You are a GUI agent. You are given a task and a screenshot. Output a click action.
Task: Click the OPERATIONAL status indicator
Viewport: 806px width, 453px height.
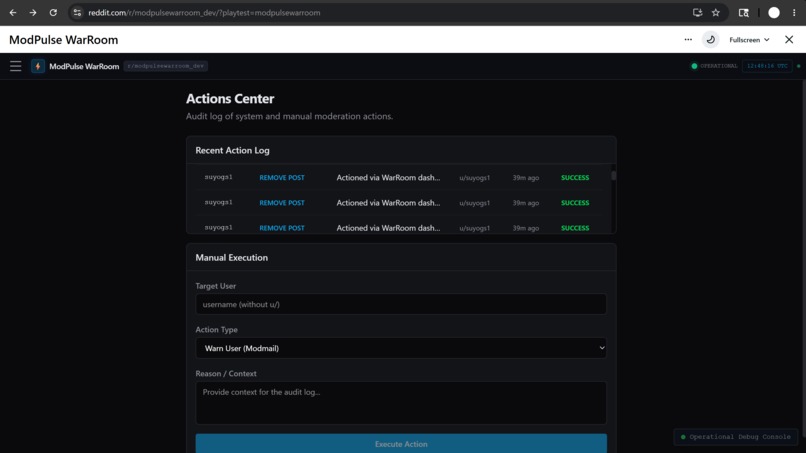(714, 66)
